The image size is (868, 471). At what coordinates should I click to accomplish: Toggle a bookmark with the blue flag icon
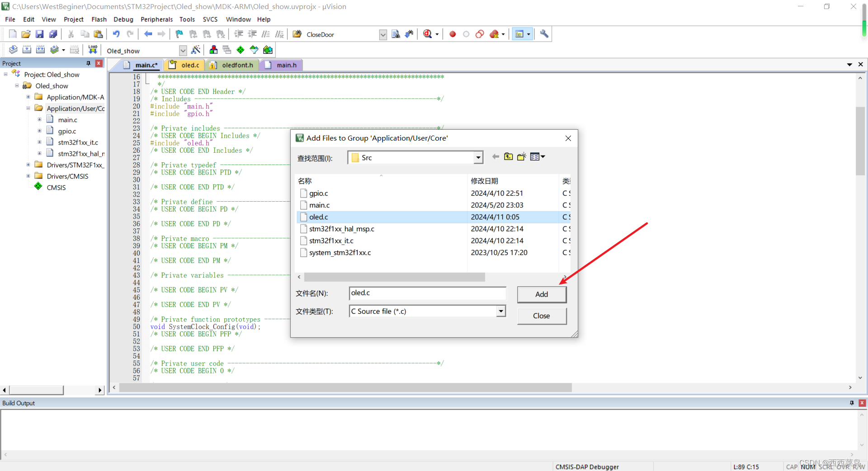coord(179,34)
